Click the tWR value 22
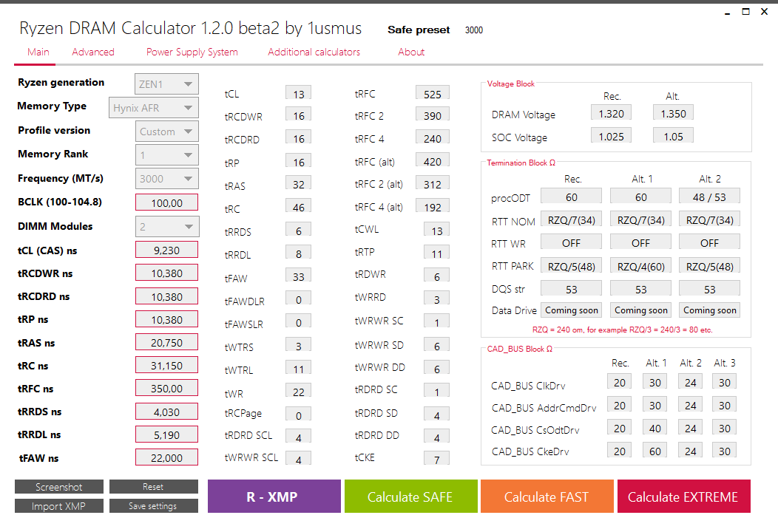778x532 pixels. click(299, 391)
